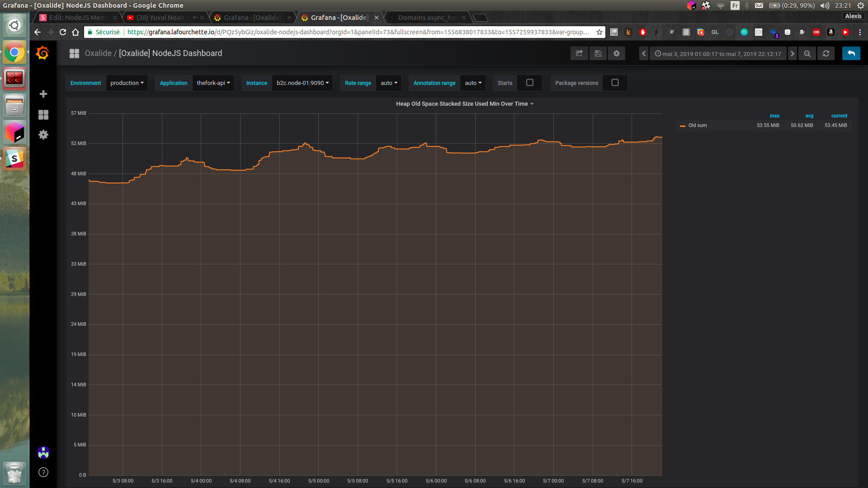Viewport: 868px width, 488px height.
Task: Click back to dashboard arrow button
Action: click(851, 53)
